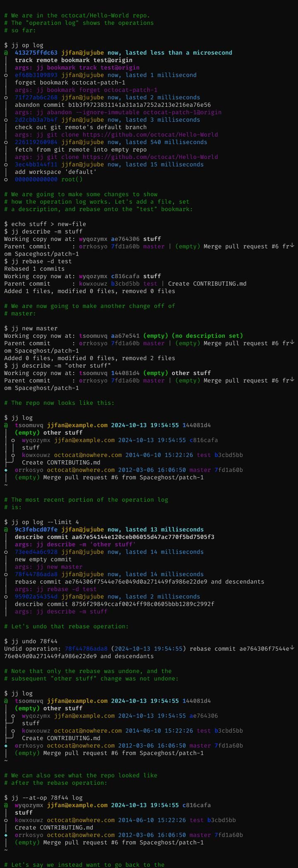This screenshot has width=298, height=868.
Task: Click comment '# The repo now looks like this:'
Action: 59,403
